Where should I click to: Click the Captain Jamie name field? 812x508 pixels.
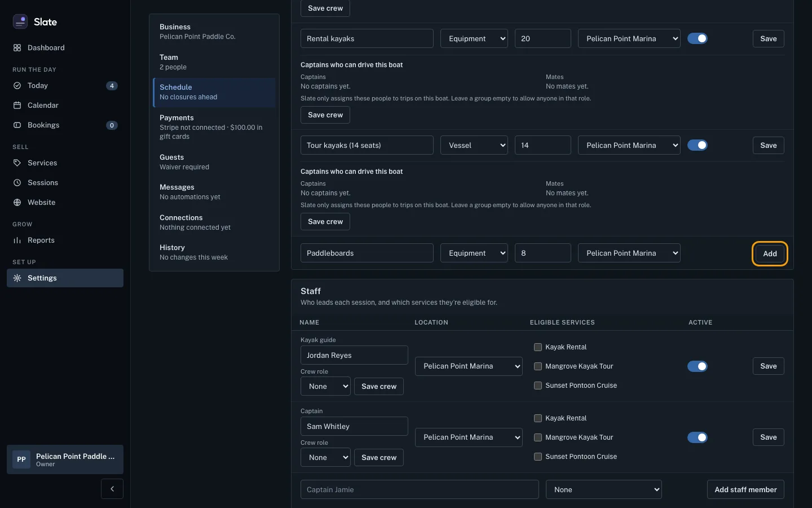420,489
